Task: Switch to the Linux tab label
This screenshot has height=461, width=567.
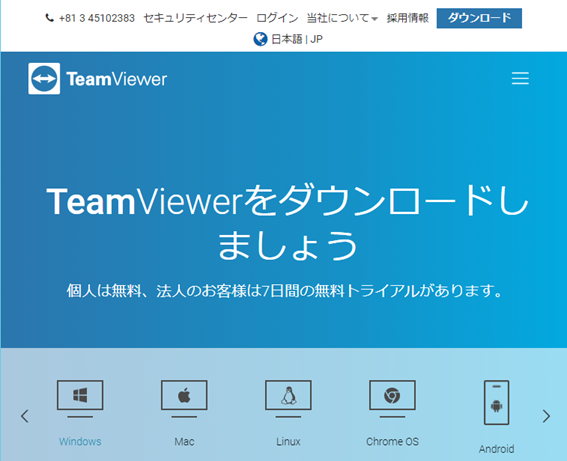Action: [288, 441]
